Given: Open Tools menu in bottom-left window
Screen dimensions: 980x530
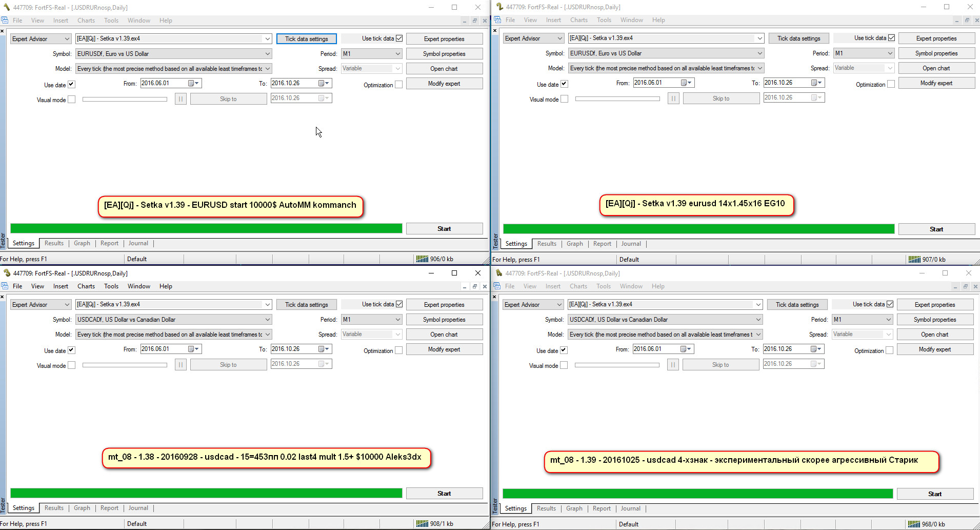Looking at the screenshot, I should coord(111,286).
